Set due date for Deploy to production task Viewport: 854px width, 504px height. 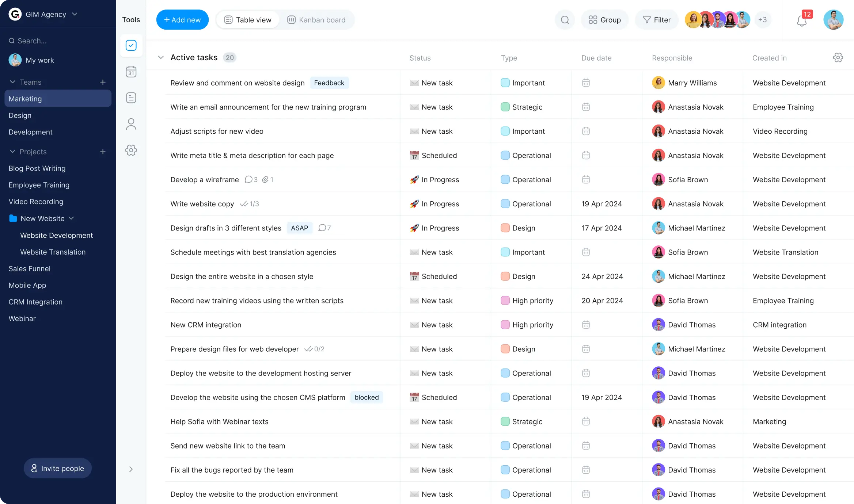point(586,494)
